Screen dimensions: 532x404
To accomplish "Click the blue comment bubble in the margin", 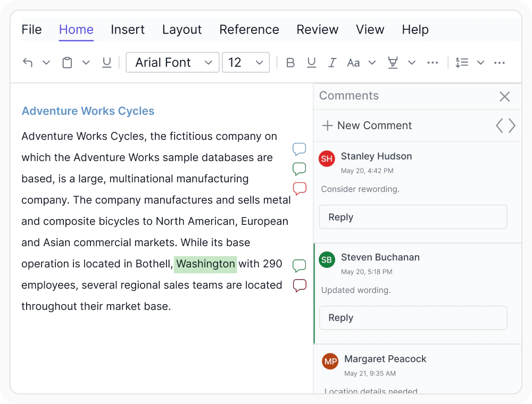I will [299, 149].
